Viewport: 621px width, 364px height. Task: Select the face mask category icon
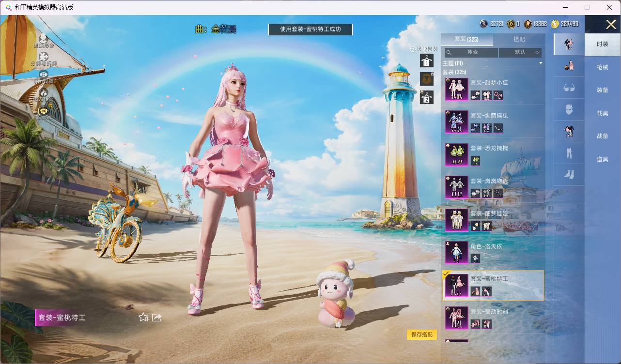[569, 109]
